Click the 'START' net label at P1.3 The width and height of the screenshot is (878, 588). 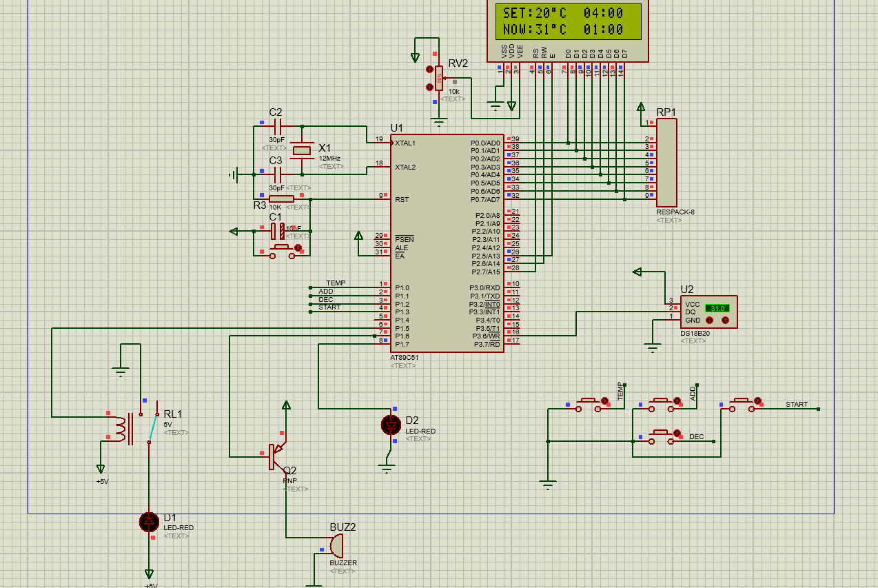pyautogui.click(x=329, y=307)
